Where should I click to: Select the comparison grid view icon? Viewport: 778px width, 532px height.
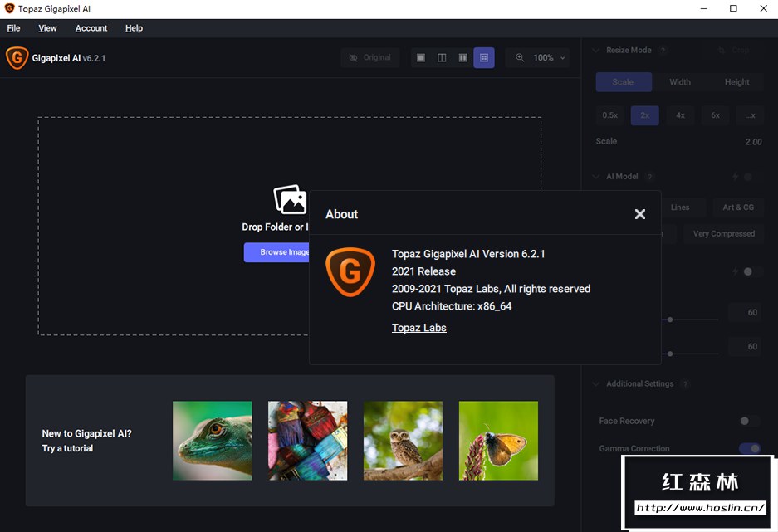(484, 58)
